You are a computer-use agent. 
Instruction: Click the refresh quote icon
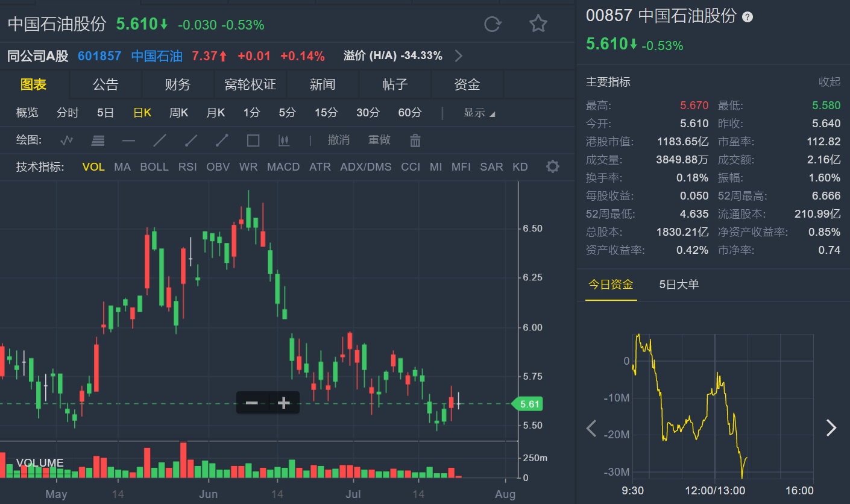point(493,24)
